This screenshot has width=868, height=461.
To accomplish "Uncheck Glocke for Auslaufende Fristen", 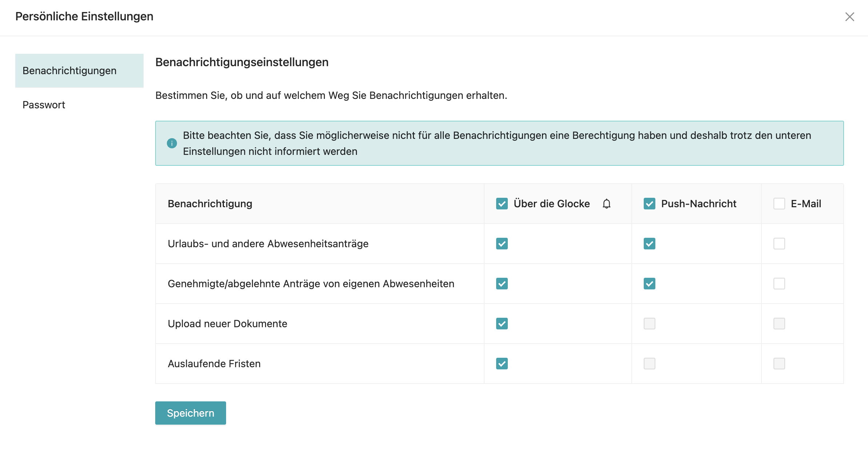I will pyautogui.click(x=502, y=363).
